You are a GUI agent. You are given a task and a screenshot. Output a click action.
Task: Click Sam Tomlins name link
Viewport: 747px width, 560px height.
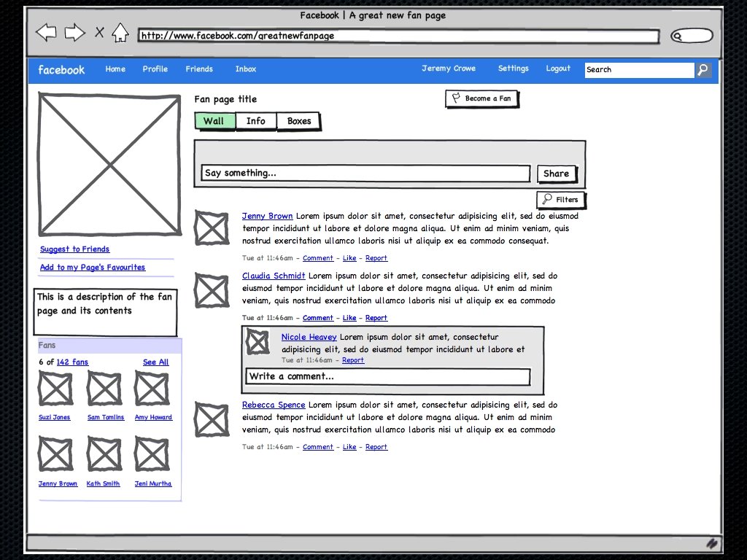click(106, 418)
